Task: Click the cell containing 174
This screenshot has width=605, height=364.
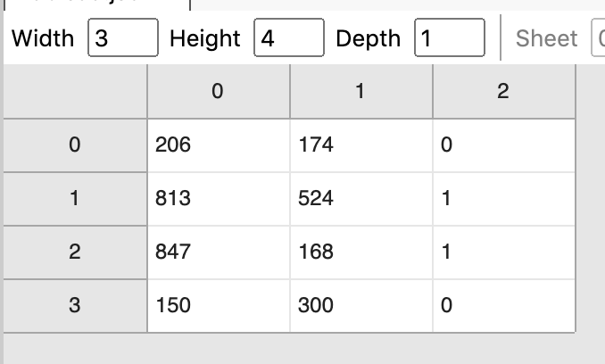Action: (x=361, y=145)
